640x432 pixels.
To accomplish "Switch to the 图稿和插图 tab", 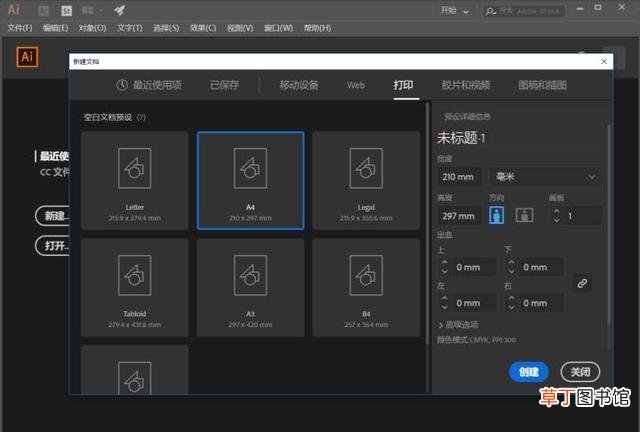I will [542, 85].
